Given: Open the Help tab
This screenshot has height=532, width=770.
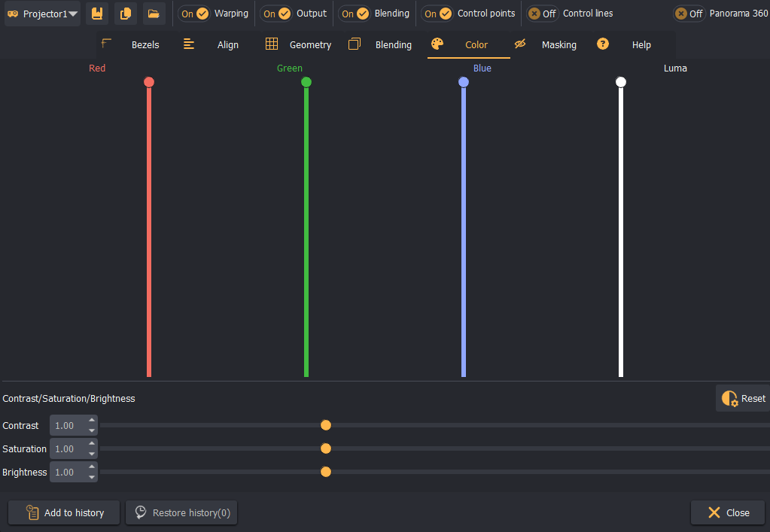Looking at the screenshot, I should point(632,44).
